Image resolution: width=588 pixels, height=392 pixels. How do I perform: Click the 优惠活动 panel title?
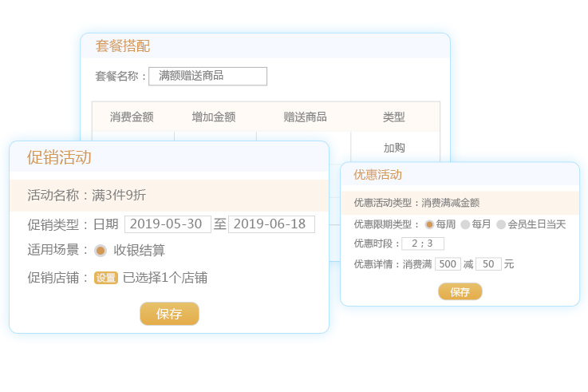tap(377, 174)
